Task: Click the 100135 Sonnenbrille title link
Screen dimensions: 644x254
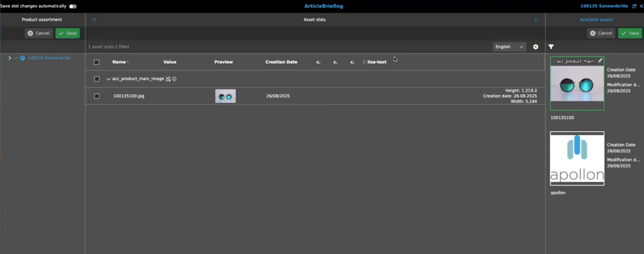Action: click(604, 6)
